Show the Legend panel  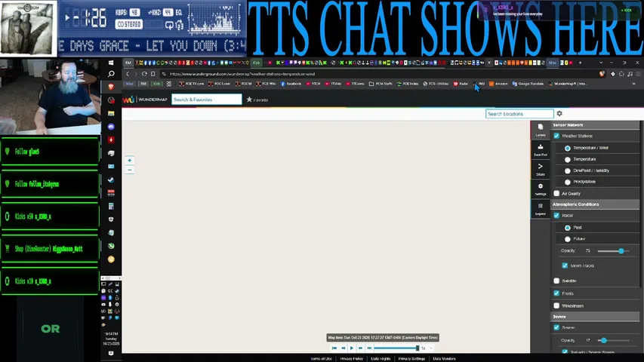pos(541,208)
